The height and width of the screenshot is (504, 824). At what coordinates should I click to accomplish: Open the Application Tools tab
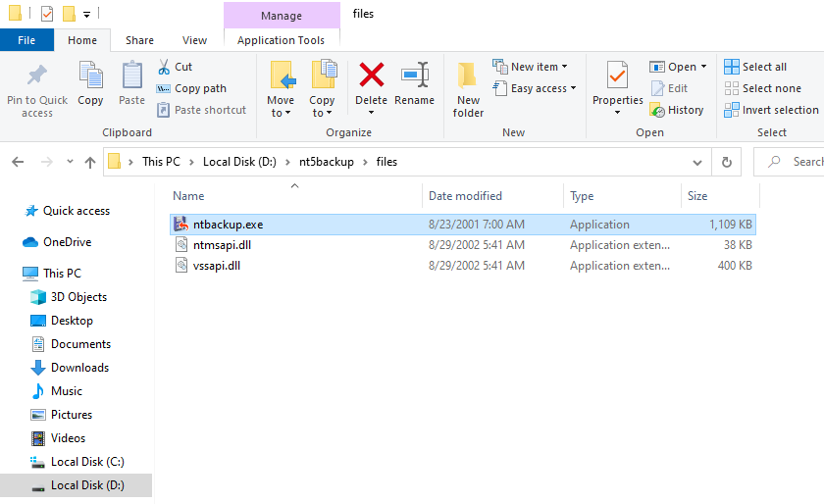click(x=282, y=40)
